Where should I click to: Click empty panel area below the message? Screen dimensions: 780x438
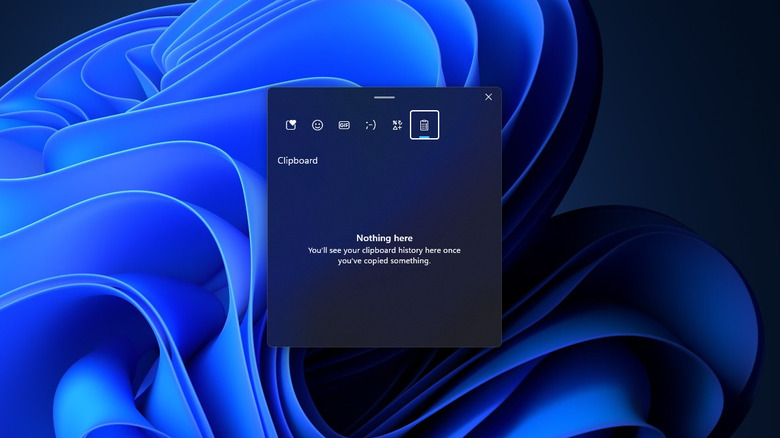(x=384, y=310)
